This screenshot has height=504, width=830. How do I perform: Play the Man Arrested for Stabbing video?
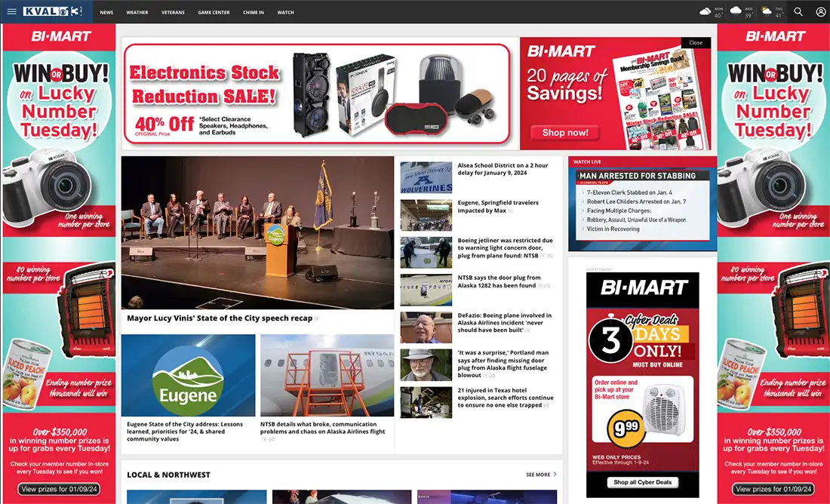[643, 208]
